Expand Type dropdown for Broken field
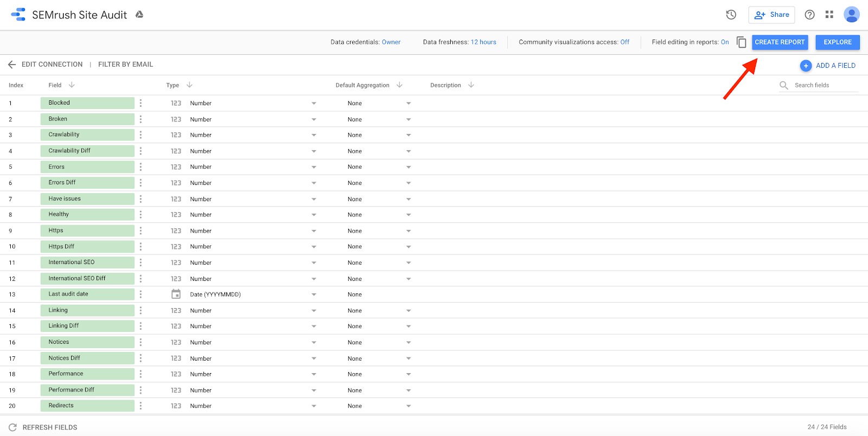 click(x=314, y=119)
